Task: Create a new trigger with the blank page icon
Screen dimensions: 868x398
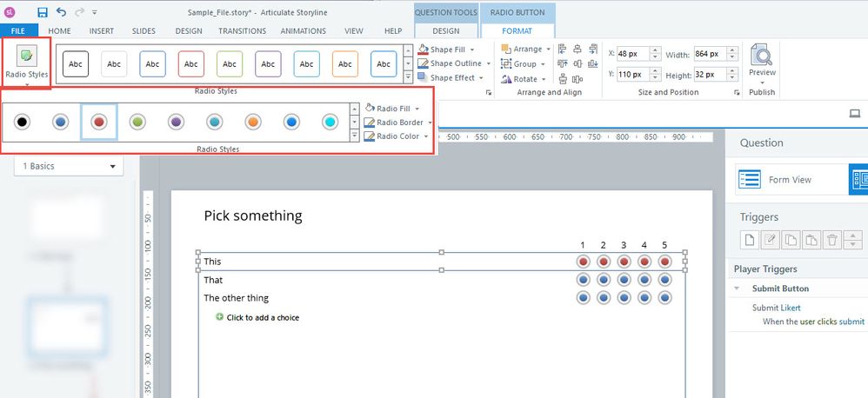Action: 750,239
